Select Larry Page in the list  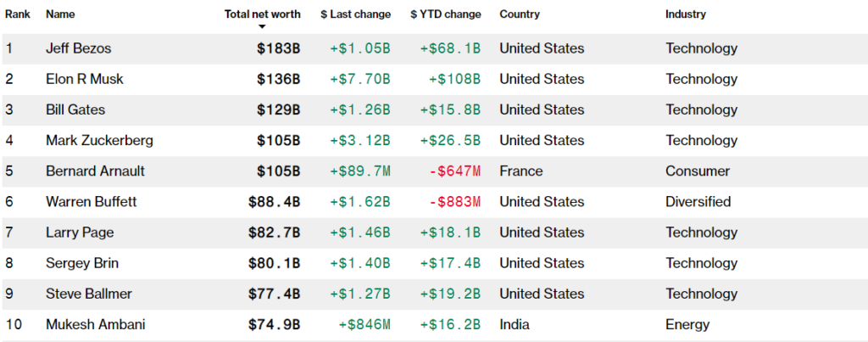pos(79,232)
